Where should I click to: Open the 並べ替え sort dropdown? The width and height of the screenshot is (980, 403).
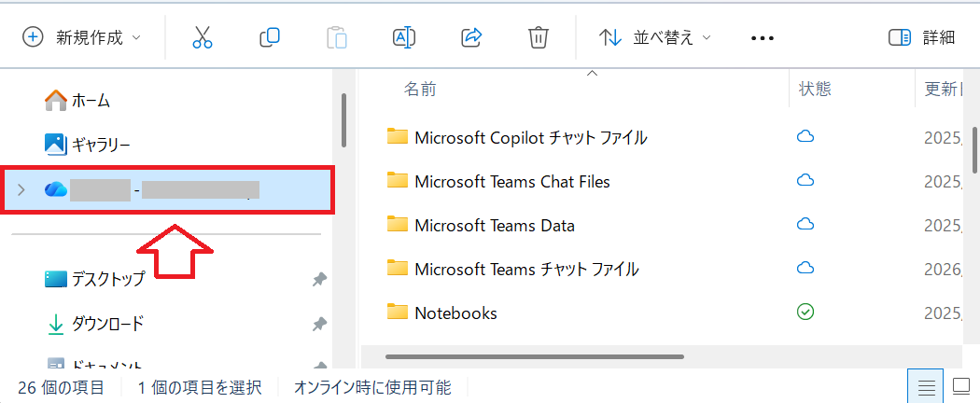[x=655, y=37]
